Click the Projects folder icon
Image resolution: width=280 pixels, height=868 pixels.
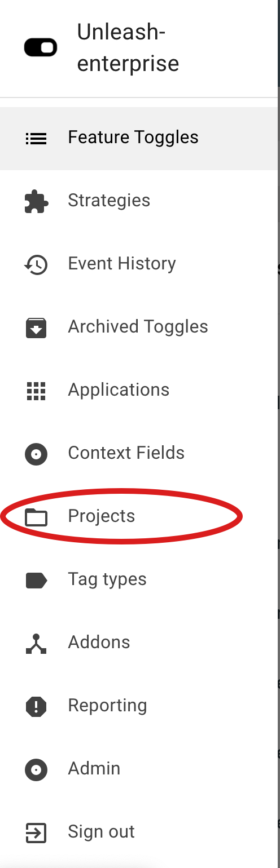(x=37, y=517)
